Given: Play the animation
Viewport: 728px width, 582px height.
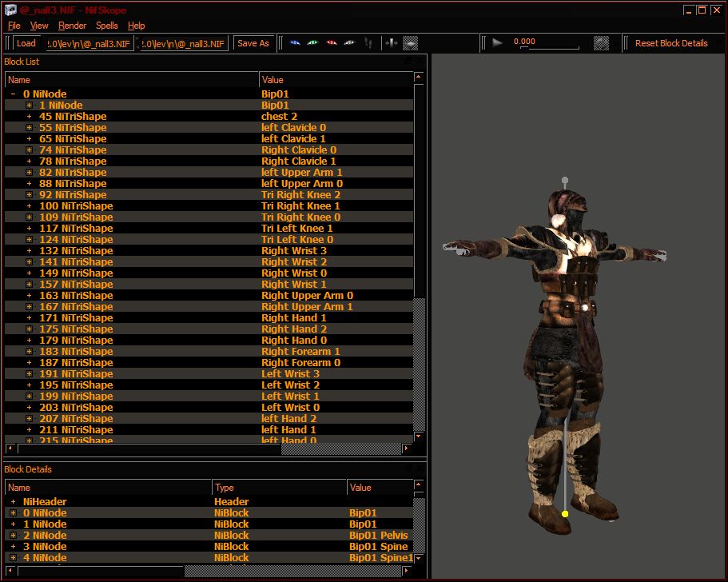Looking at the screenshot, I should (497, 42).
